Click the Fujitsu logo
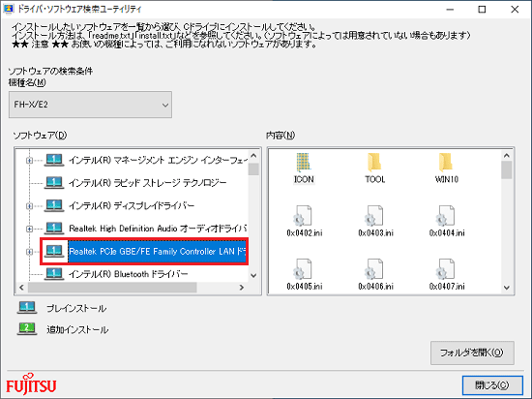The image size is (532, 399). tap(31, 384)
